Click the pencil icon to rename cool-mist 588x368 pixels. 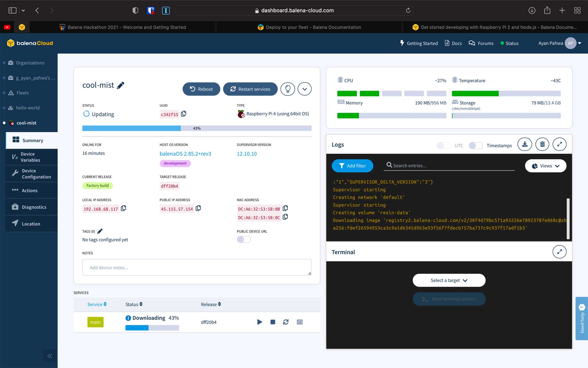pyautogui.click(x=121, y=85)
